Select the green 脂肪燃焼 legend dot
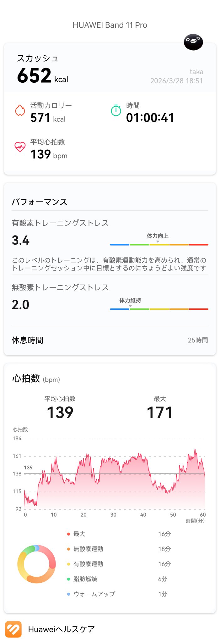Screen dimensions: 220x644 click(68, 579)
